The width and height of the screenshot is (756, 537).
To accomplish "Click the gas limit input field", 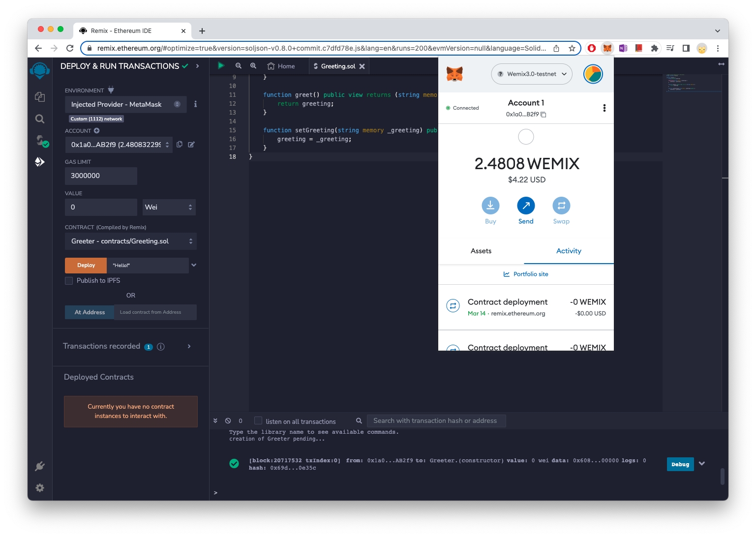I will pyautogui.click(x=101, y=176).
